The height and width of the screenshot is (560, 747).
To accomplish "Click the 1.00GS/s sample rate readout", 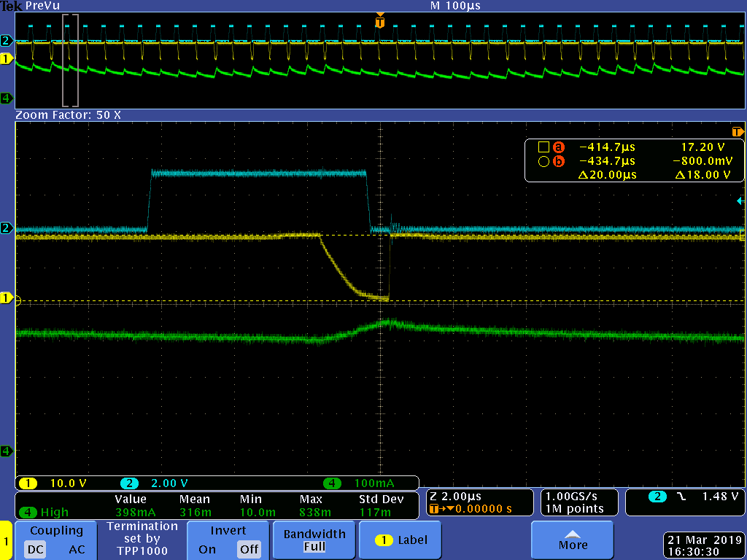I will [572, 496].
